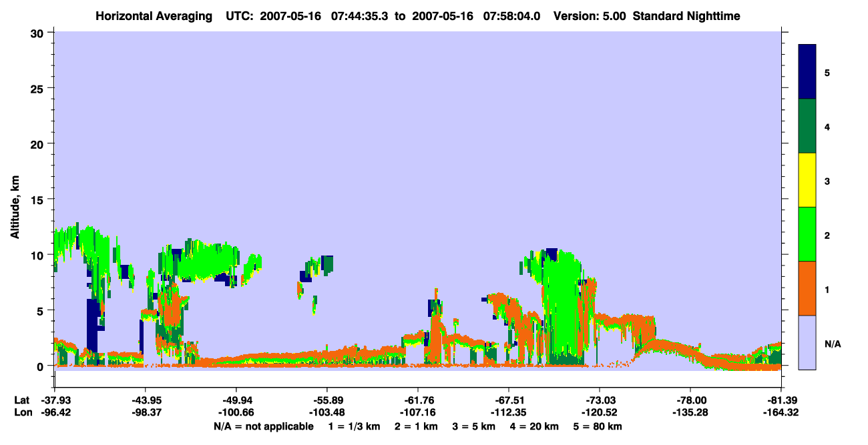868x445 pixels.
Task: Click latitude value '-37.93'
Action: coord(55,400)
